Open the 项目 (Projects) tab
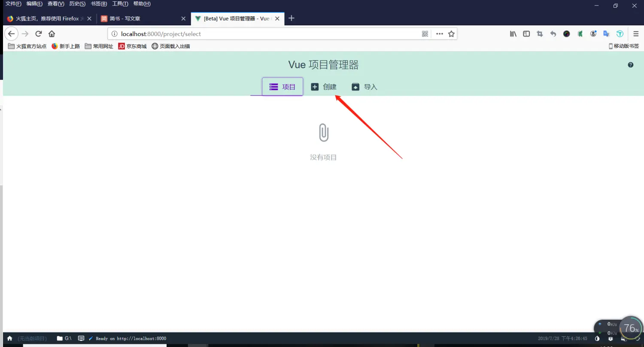The width and height of the screenshot is (644, 347). tap(283, 87)
